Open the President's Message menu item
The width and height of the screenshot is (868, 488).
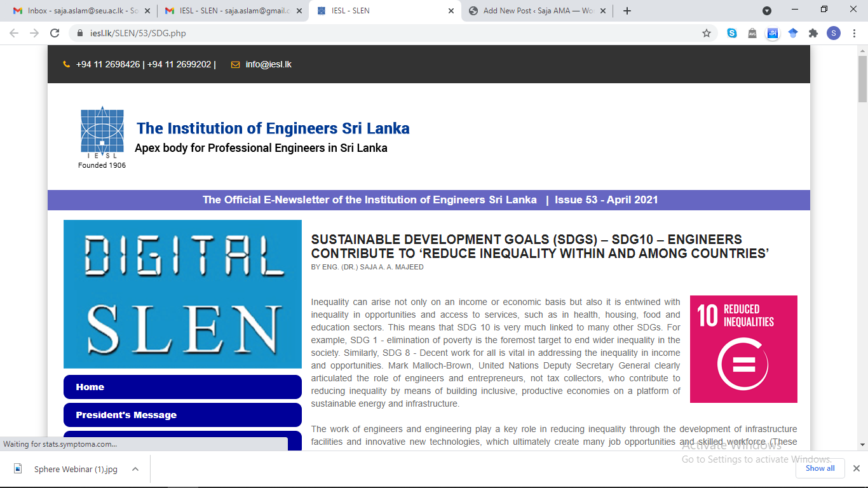point(182,415)
